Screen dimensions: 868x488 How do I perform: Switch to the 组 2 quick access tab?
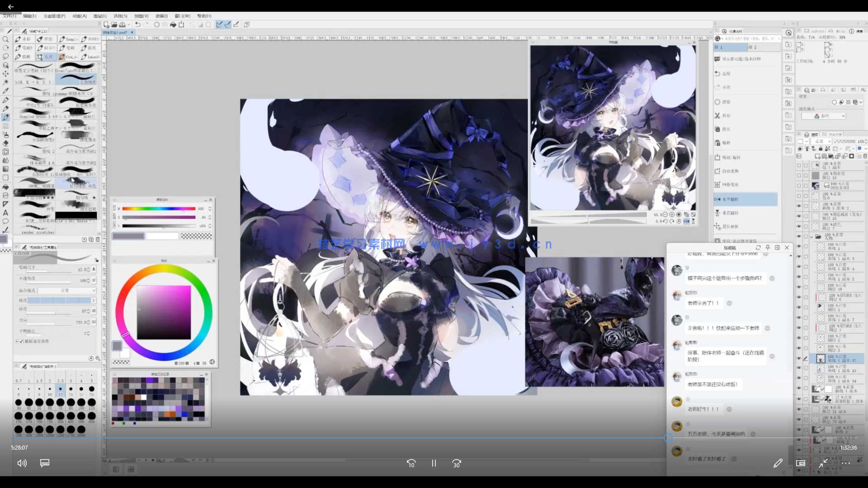pos(753,47)
